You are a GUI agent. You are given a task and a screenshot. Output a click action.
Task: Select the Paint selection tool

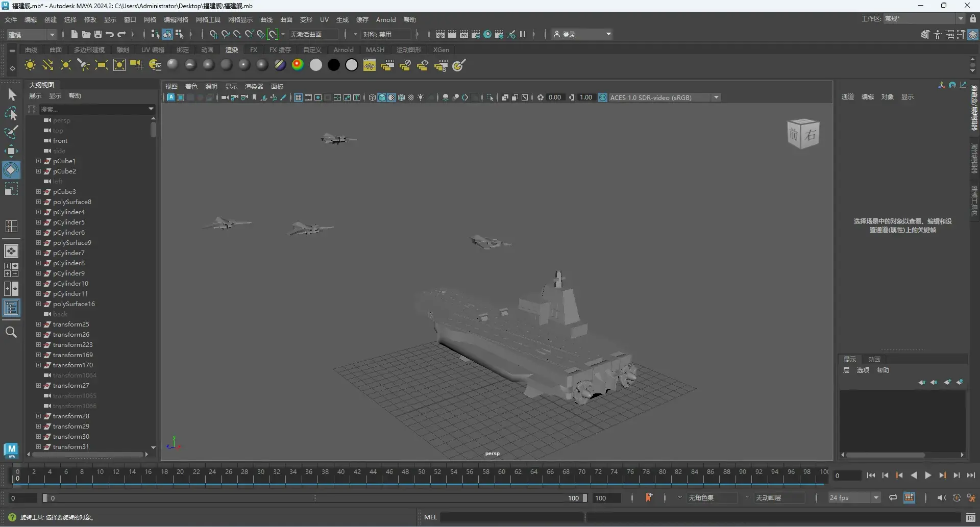[11, 132]
